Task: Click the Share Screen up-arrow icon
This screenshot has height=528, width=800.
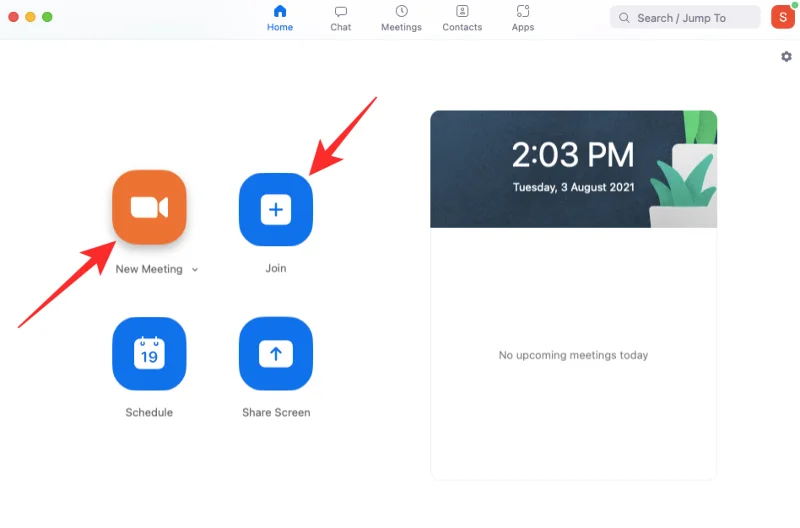Action: point(276,354)
